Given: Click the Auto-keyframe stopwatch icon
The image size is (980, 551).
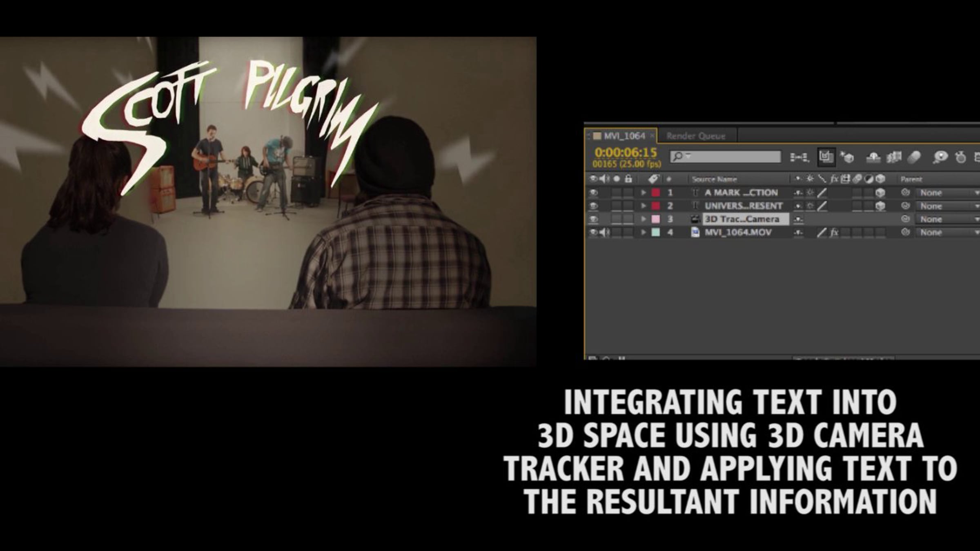Looking at the screenshot, I should [961, 157].
